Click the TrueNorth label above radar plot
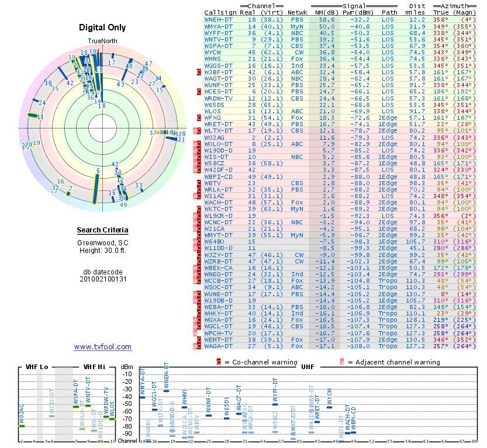This screenshot has height=448, width=487. click(102, 41)
